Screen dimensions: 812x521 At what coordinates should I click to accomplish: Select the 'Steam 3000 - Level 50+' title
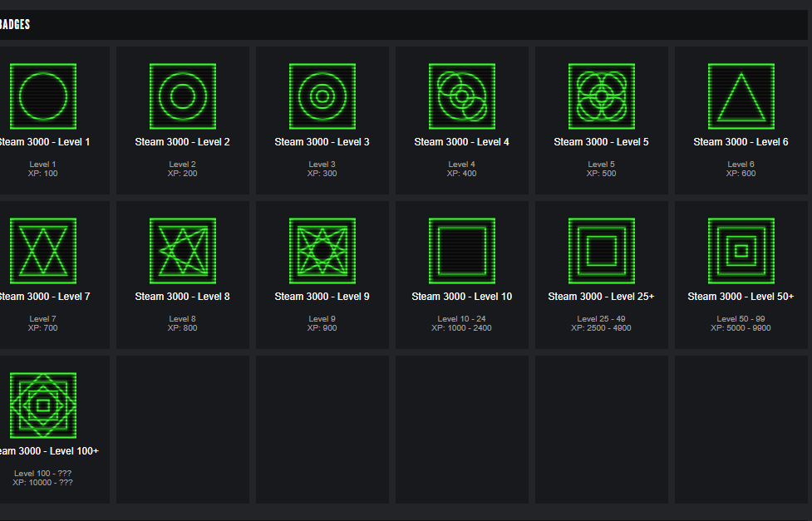point(741,297)
